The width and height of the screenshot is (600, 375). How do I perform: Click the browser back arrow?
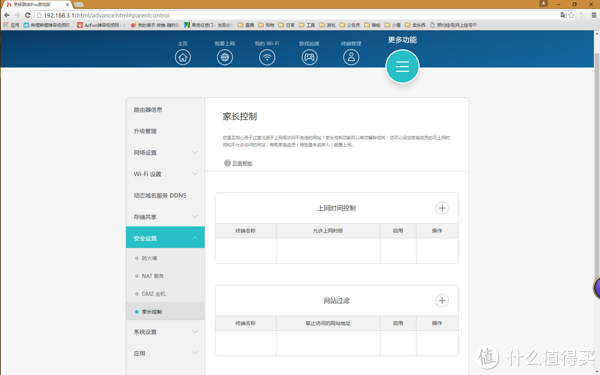coord(7,15)
